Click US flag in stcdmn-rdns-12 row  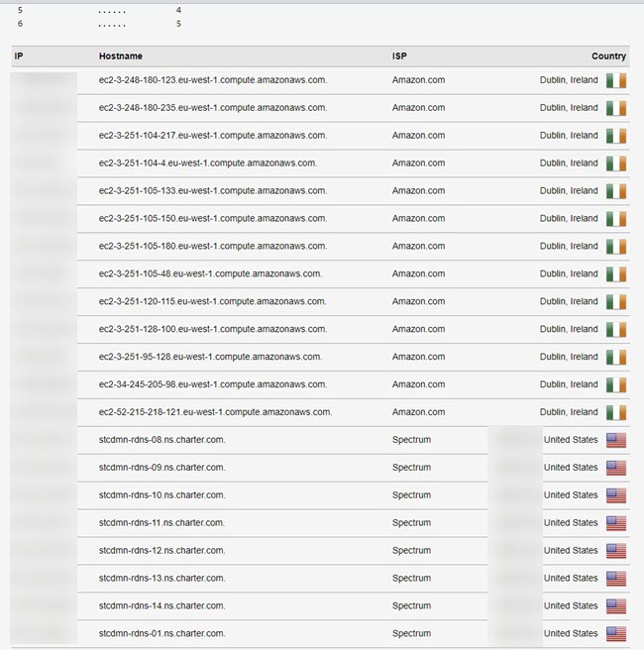point(616,551)
